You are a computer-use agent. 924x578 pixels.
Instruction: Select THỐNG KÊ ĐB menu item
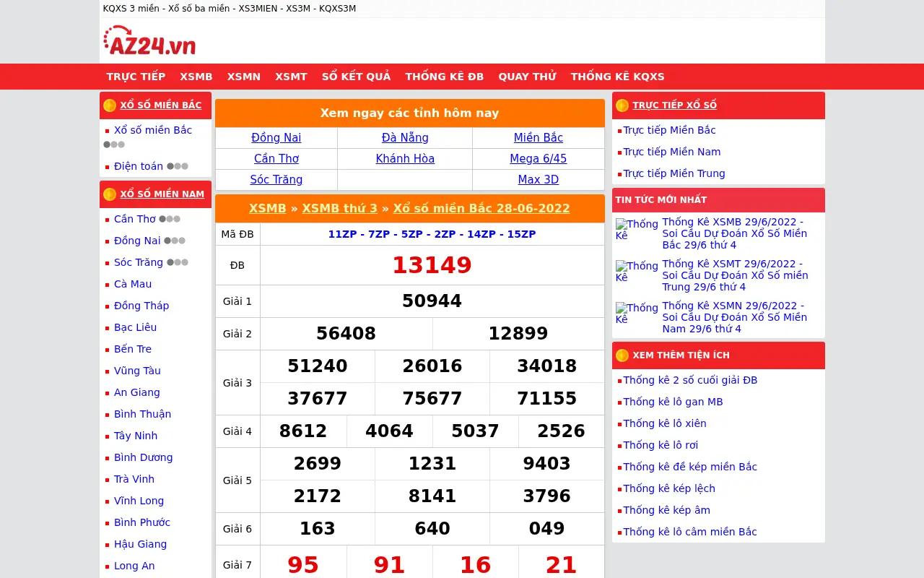pyautogui.click(x=445, y=77)
